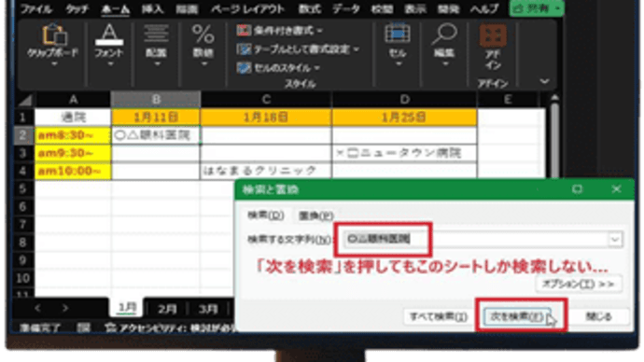Click the am10:00~ cell

[73, 171]
